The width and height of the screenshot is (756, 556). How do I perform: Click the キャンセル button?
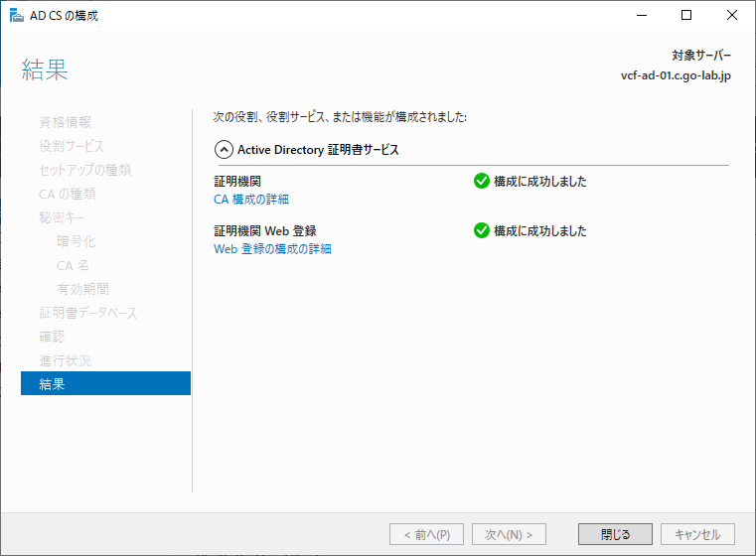coord(697,534)
